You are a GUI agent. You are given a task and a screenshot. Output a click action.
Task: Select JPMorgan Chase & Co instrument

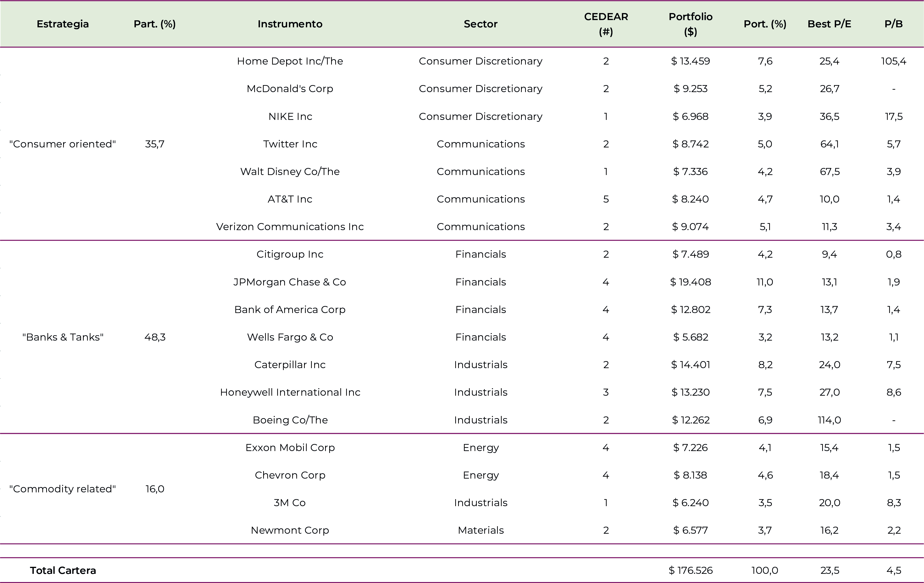[290, 282]
